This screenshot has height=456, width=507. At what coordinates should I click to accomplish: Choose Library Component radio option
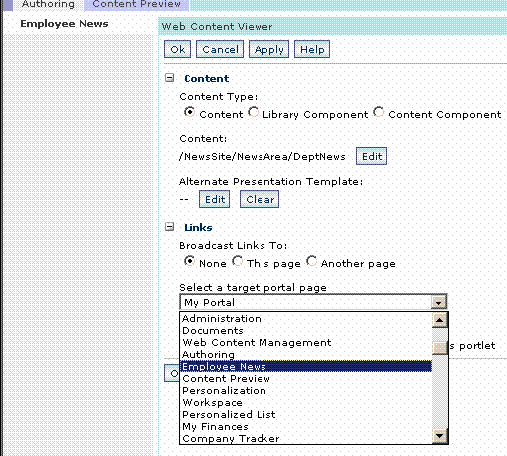point(253,112)
